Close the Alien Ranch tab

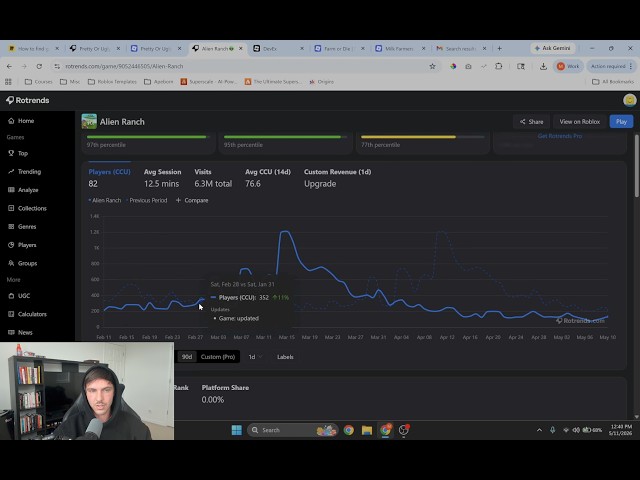(241, 48)
